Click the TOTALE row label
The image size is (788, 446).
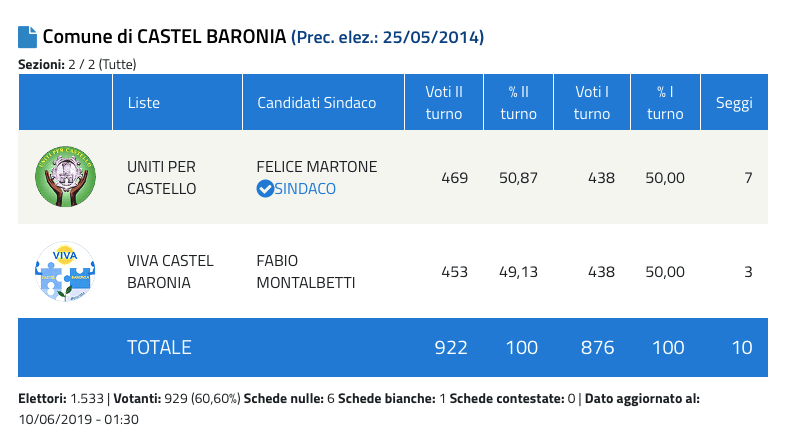(159, 348)
